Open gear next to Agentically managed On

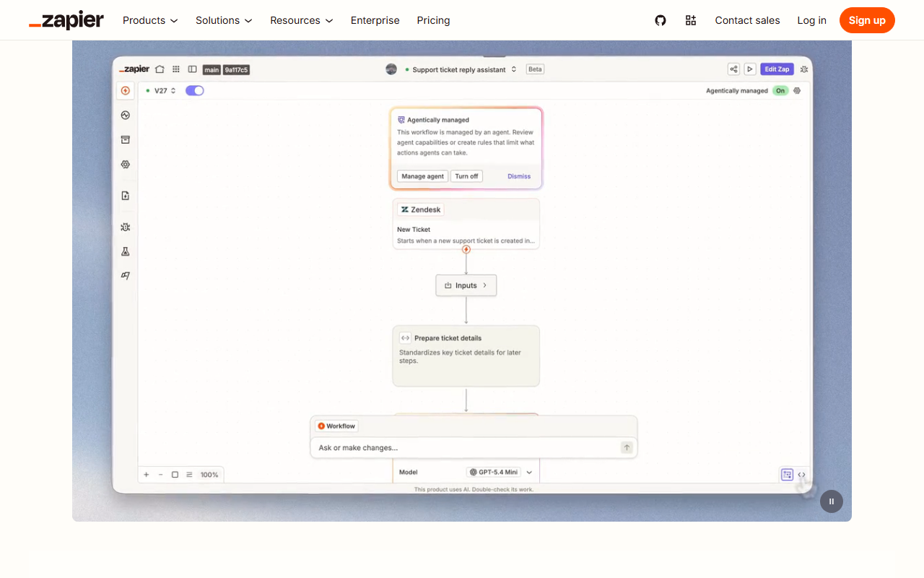tap(797, 91)
